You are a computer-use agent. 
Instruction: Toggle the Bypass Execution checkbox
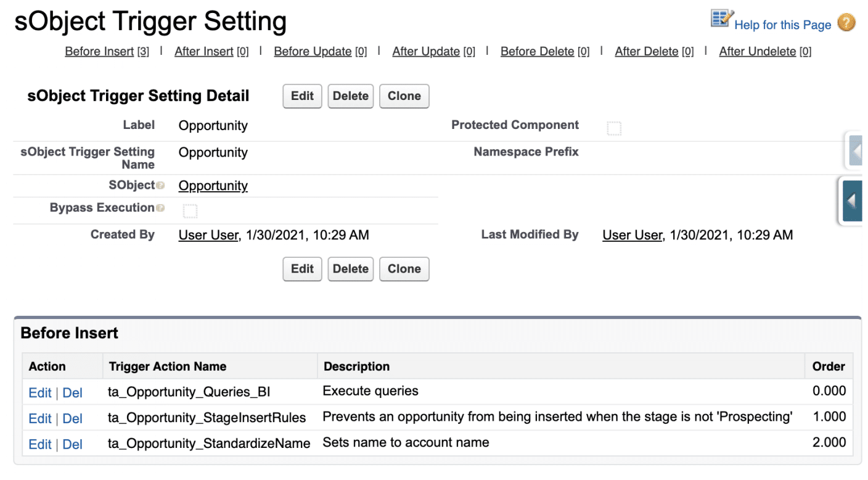pyautogui.click(x=190, y=212)
